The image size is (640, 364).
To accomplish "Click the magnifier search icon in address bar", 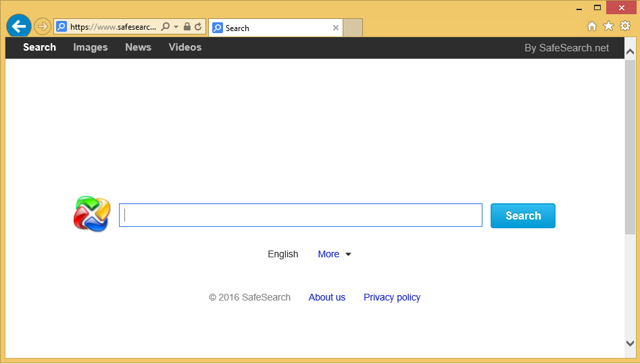I will click(x=166, y=27).
